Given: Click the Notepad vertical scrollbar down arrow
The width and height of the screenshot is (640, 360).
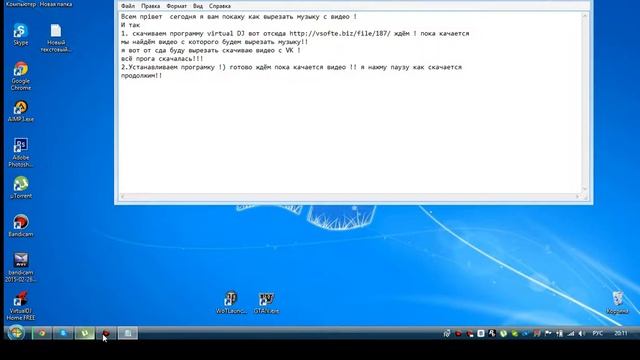Looking at the screenshot, I should 584,189.
